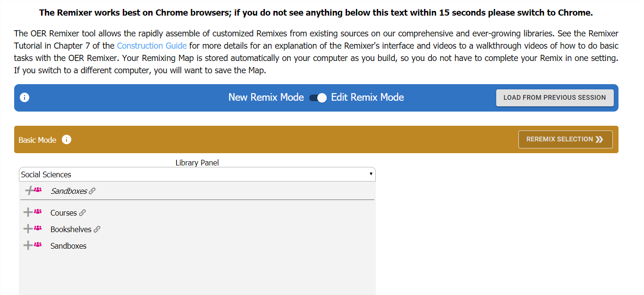Click the pink people icon next to Courses

tap(38, 212)
